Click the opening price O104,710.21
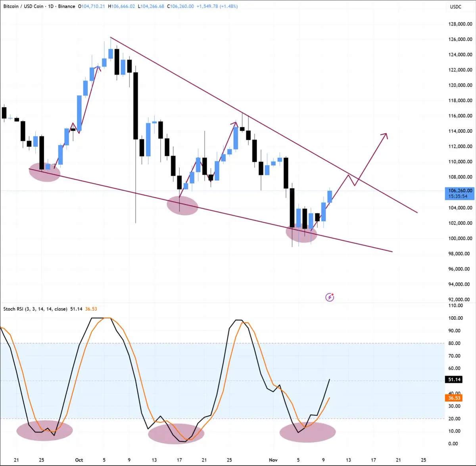The height and width of the screenshot is (466, 476). (x=91, y=6)
